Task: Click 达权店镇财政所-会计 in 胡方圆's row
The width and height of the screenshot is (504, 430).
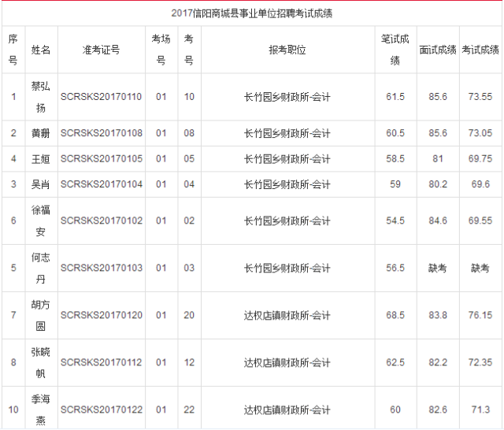Action: click(x=287, y=315)
